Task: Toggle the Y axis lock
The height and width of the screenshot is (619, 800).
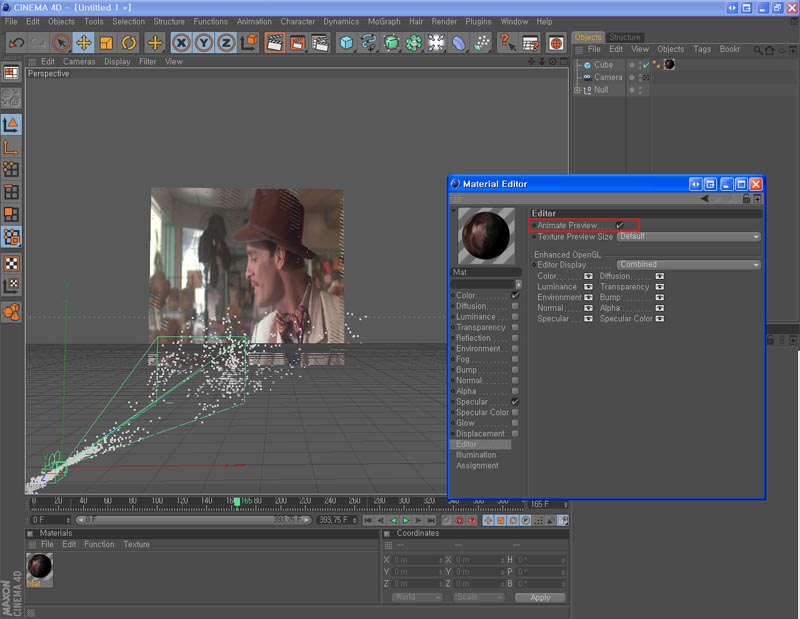Action: pos(204,43)
